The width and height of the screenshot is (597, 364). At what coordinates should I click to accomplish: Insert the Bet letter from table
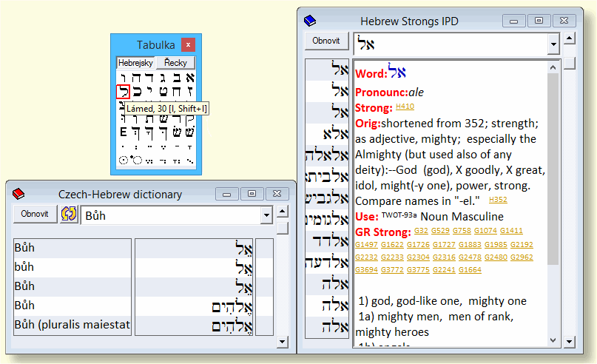click(x=176, y=77)
